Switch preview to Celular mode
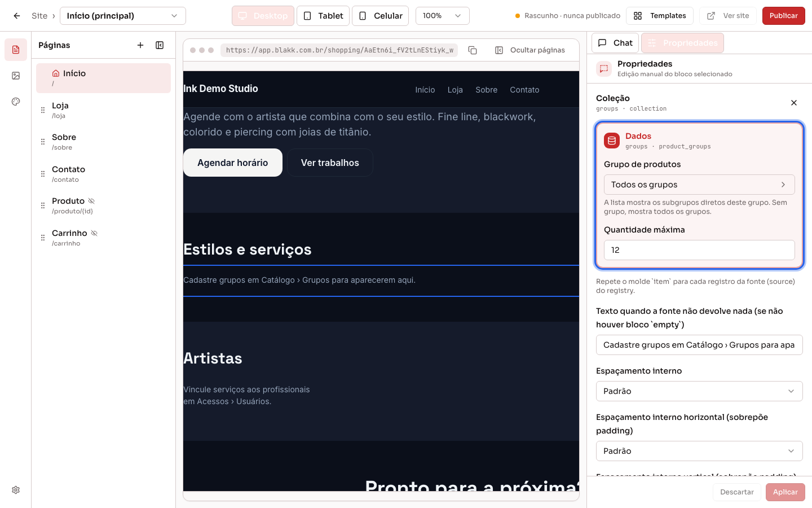 381,16
